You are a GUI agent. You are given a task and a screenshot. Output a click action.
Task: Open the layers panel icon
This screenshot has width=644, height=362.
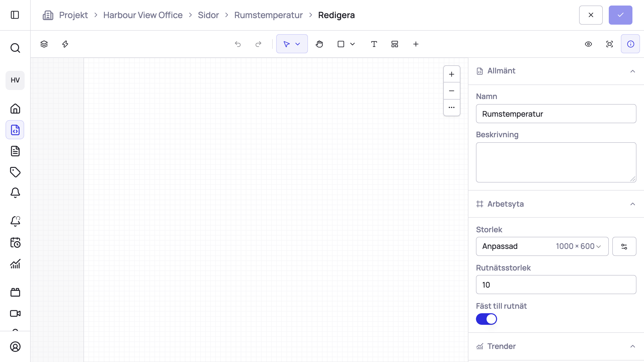[x=44, y=44]
